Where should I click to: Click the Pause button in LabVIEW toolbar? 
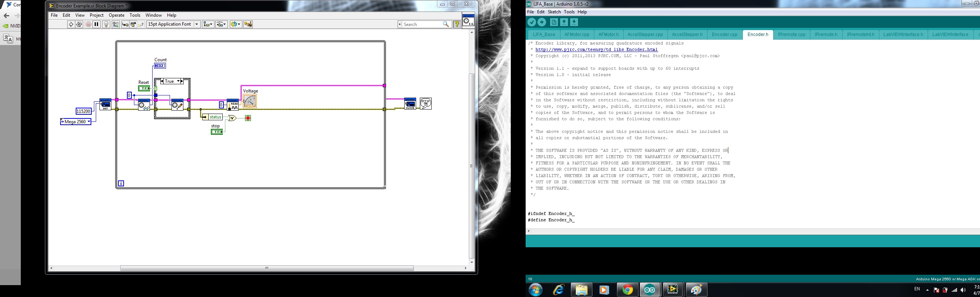(97, 25)
